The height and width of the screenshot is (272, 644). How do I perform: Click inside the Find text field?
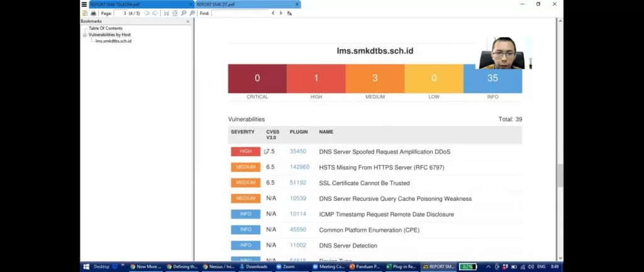[239, 13]
